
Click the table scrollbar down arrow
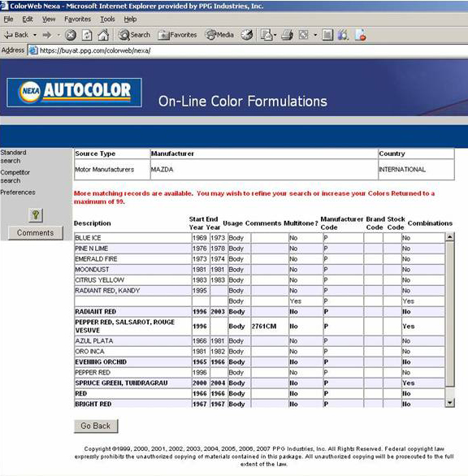pos(450,403)
